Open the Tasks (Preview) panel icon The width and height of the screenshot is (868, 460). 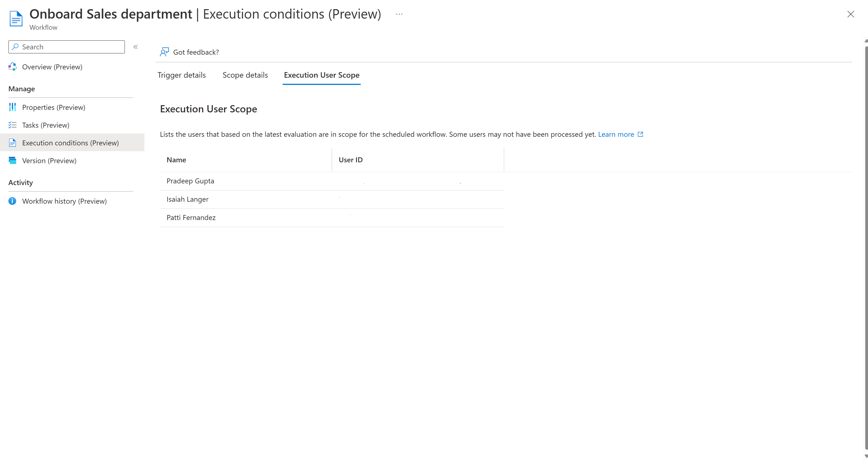12,125
